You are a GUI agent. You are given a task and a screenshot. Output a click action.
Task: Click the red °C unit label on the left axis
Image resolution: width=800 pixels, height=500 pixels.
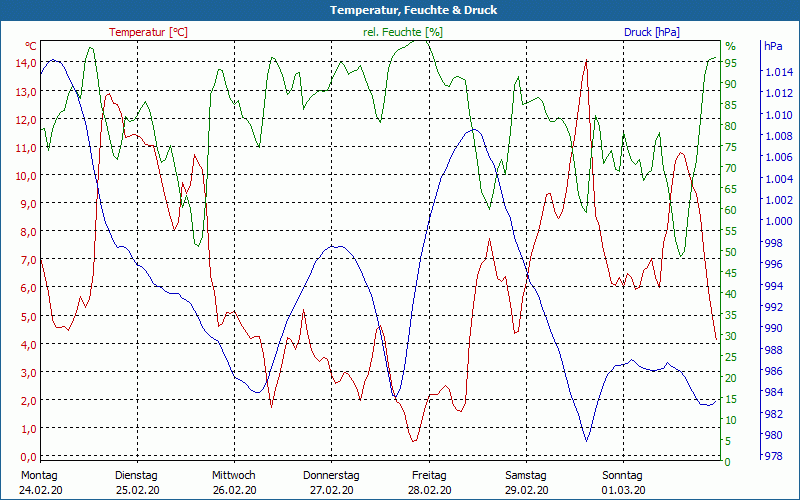click(30, 46)
